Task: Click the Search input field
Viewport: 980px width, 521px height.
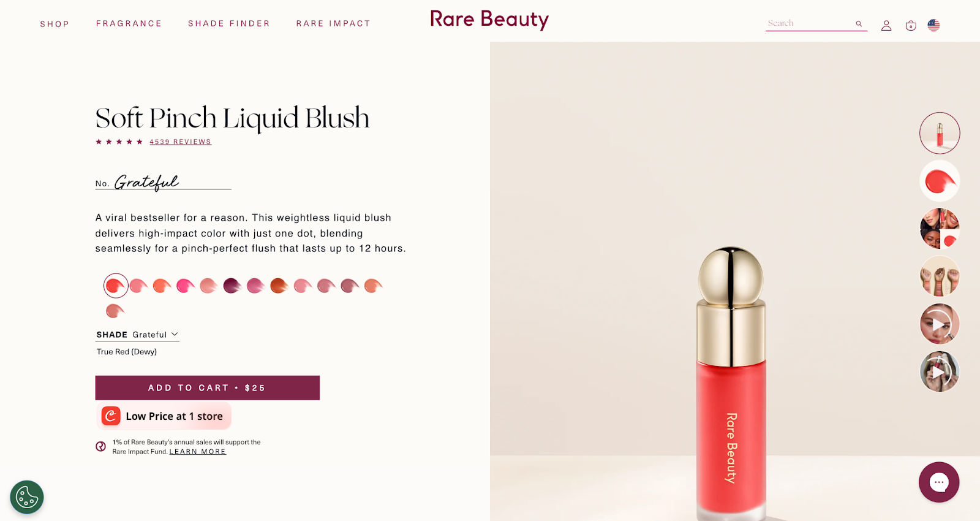Action: pyautogui.click(x=810, y=23)
